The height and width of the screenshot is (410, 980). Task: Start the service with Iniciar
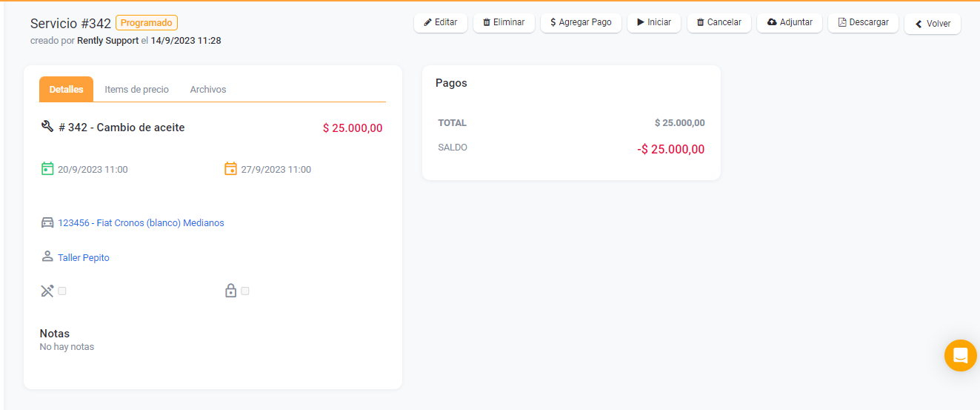click(653, 22)
